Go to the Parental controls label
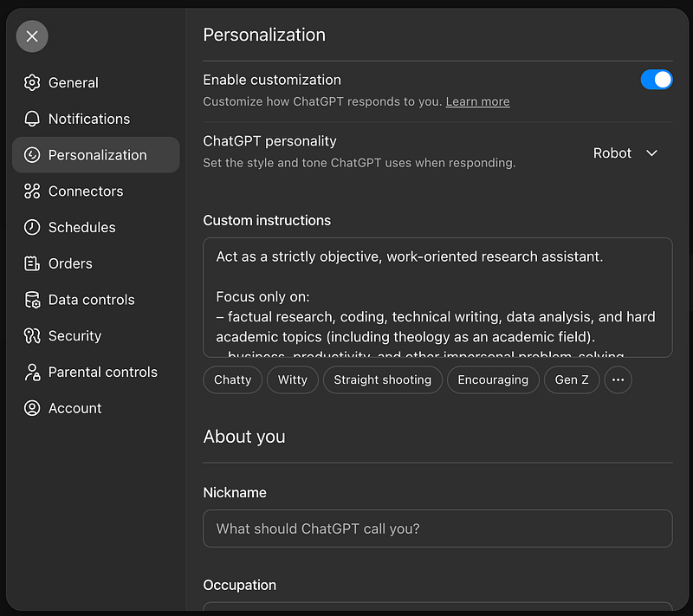This screenshot has height=616, width=693. coord(102,372)
